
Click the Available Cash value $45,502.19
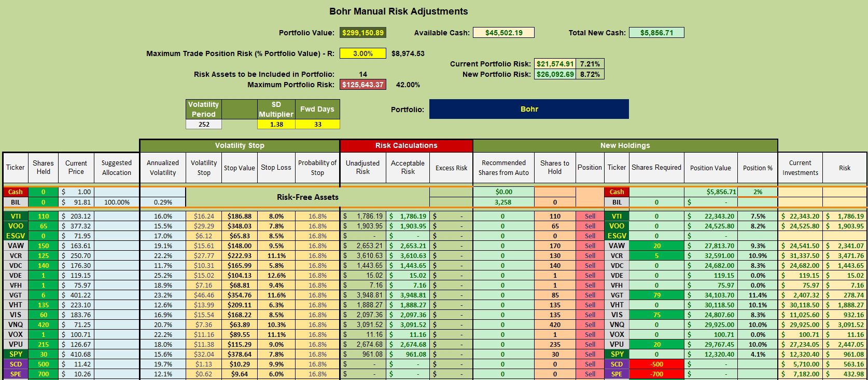tap(503, 33)
